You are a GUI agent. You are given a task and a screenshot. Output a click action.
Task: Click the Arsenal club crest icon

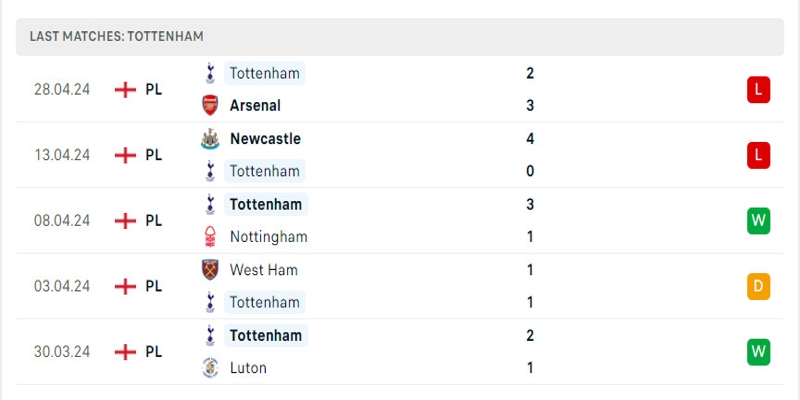pos(210,105)
